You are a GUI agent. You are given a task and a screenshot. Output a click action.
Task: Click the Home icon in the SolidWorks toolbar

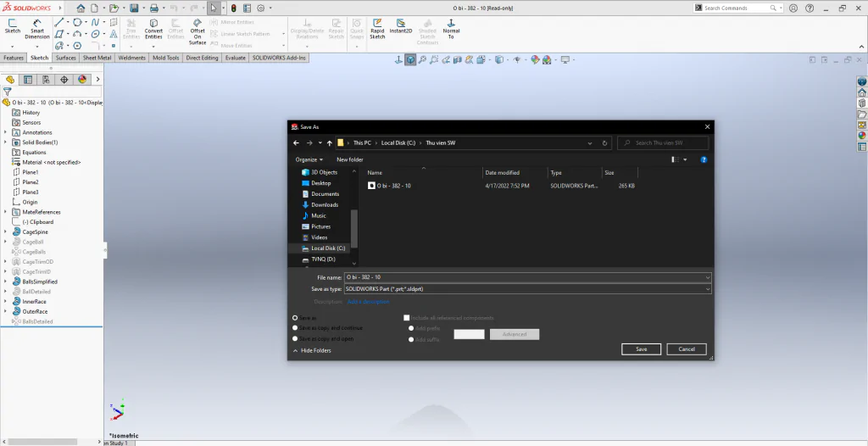(x=81, y=8)
